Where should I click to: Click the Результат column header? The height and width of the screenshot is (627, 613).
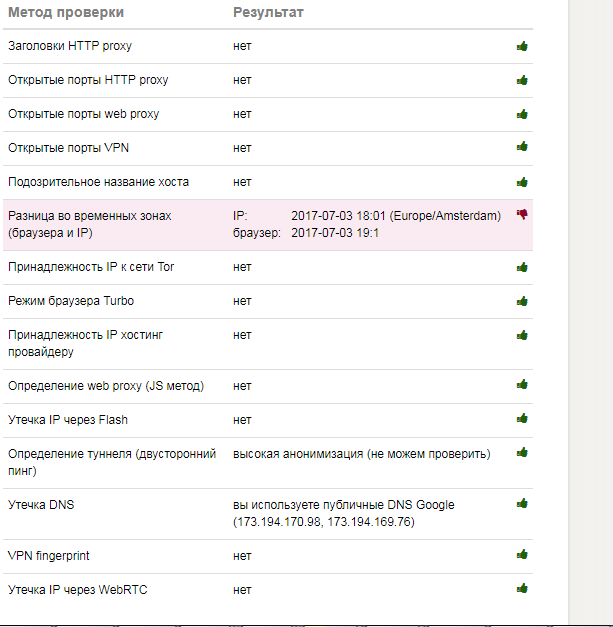[268, 13]
